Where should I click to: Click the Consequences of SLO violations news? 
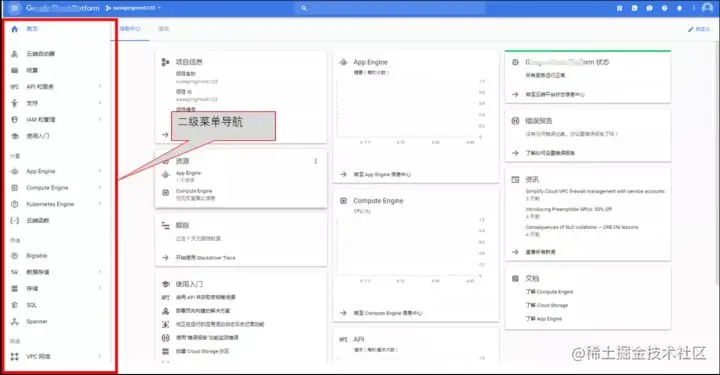click(582, 227)
